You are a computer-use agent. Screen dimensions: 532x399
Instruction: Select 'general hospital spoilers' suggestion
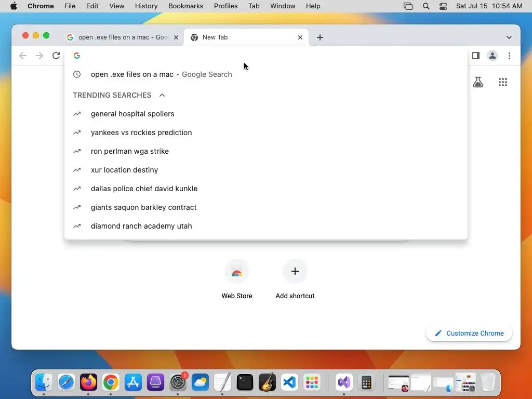(266, 114)
